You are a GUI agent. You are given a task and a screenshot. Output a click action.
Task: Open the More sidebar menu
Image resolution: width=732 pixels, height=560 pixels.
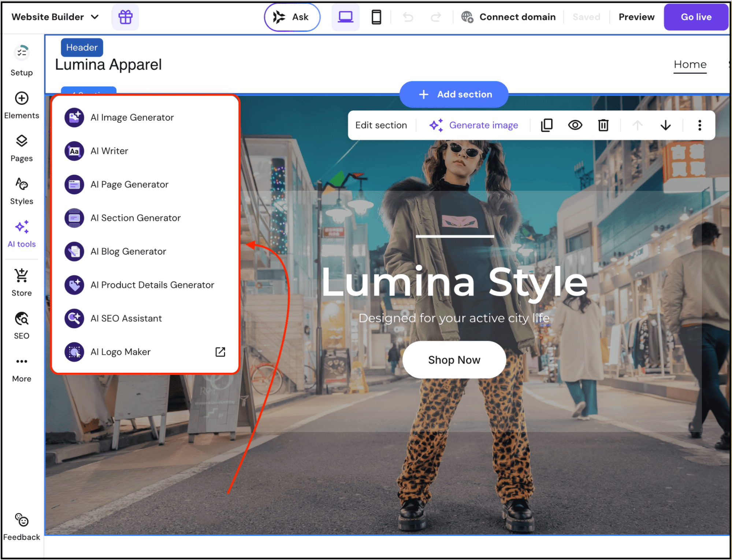point(22,369)
